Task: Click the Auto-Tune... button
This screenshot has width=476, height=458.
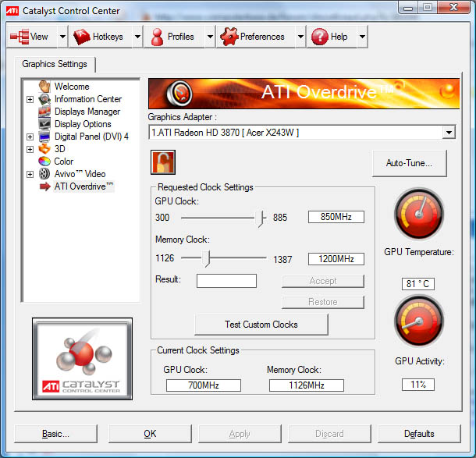Action: 409,163
